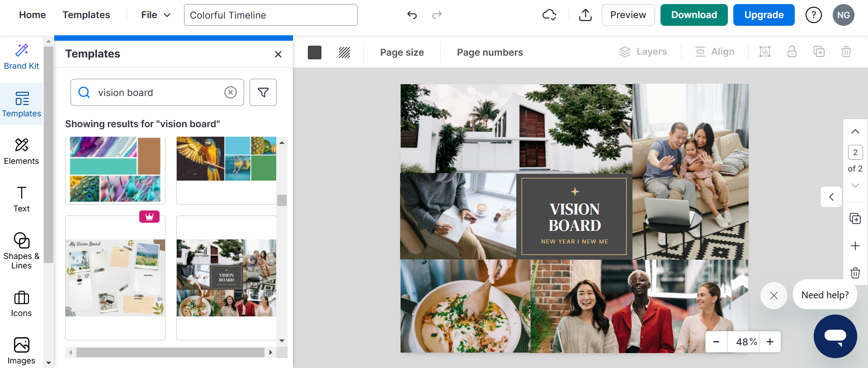Click the green Download button

click(x=694, y=15)
